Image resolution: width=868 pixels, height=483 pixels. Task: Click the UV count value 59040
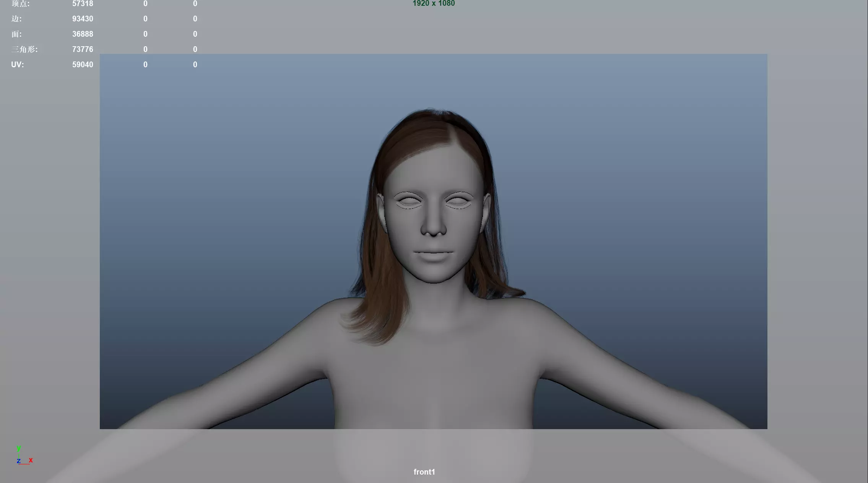(83, 65)
